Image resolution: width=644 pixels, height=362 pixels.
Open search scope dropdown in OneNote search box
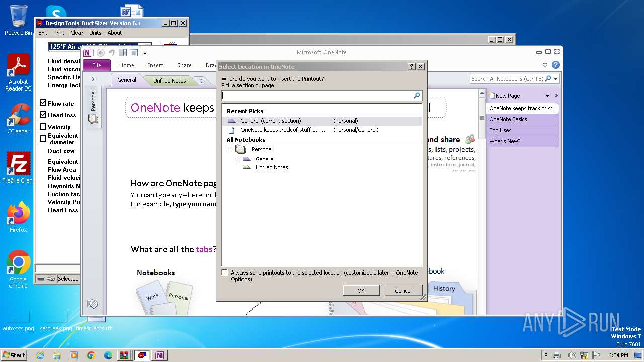click(555, 79)
